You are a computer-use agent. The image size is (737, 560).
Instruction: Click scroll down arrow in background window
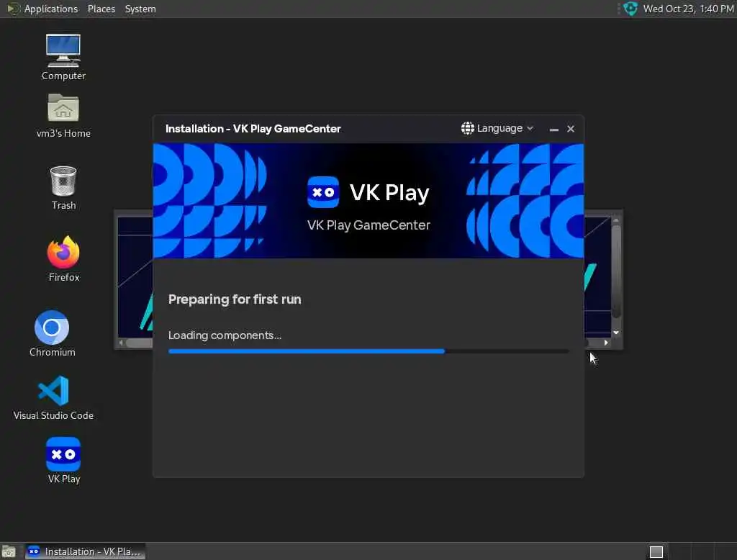tap(616, 333)
